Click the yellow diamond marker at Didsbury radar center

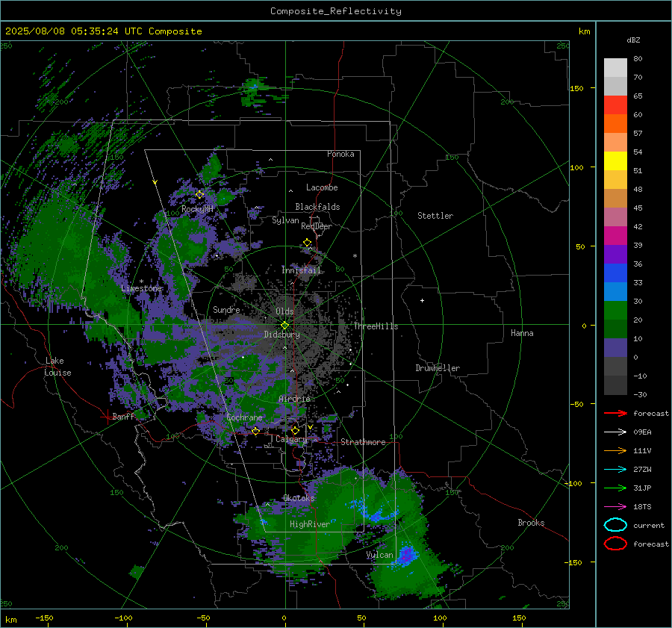point(284,326)
